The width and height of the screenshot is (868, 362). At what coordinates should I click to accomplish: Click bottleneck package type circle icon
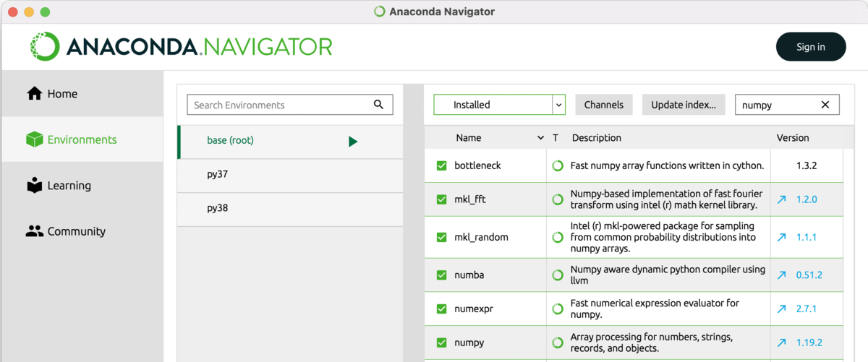557,165
